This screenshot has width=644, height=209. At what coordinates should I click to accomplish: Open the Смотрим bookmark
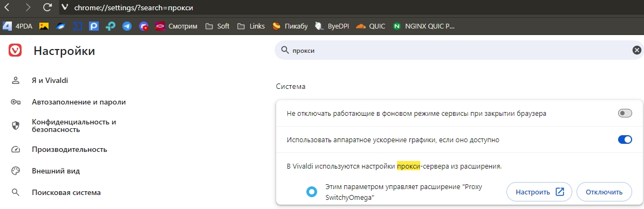176,26
